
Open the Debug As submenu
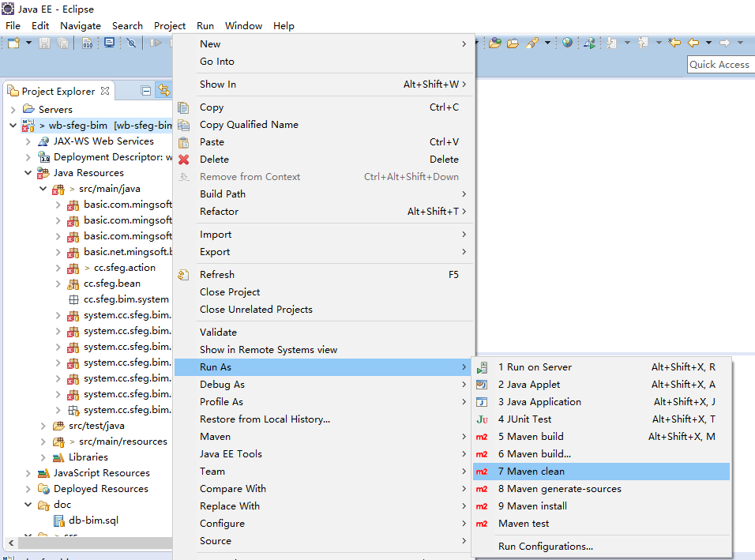[324, 384]
